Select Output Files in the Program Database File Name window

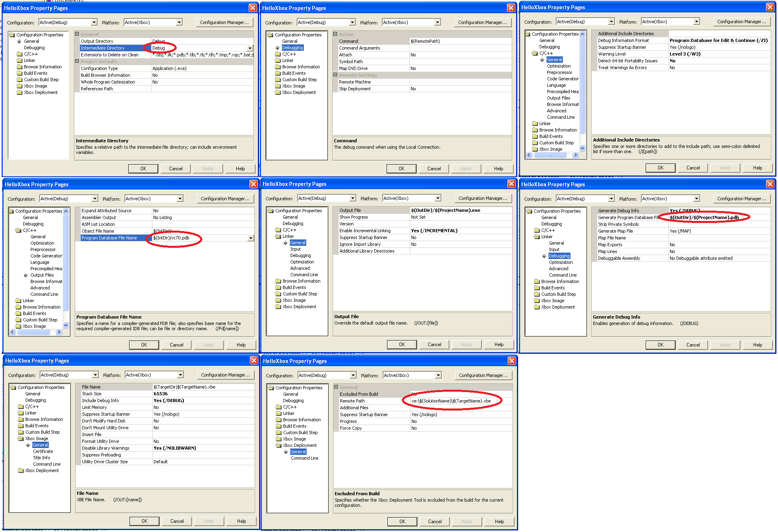click(42, 275)
